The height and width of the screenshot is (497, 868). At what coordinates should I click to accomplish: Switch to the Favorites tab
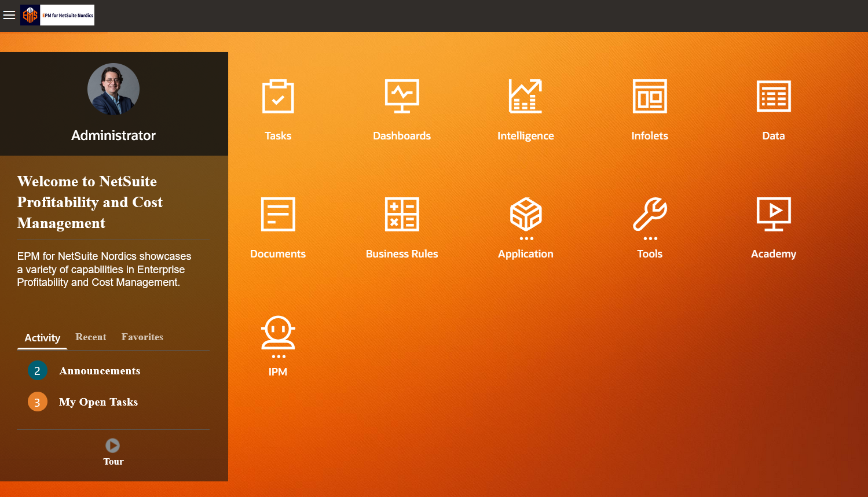[x=142, y=337]
